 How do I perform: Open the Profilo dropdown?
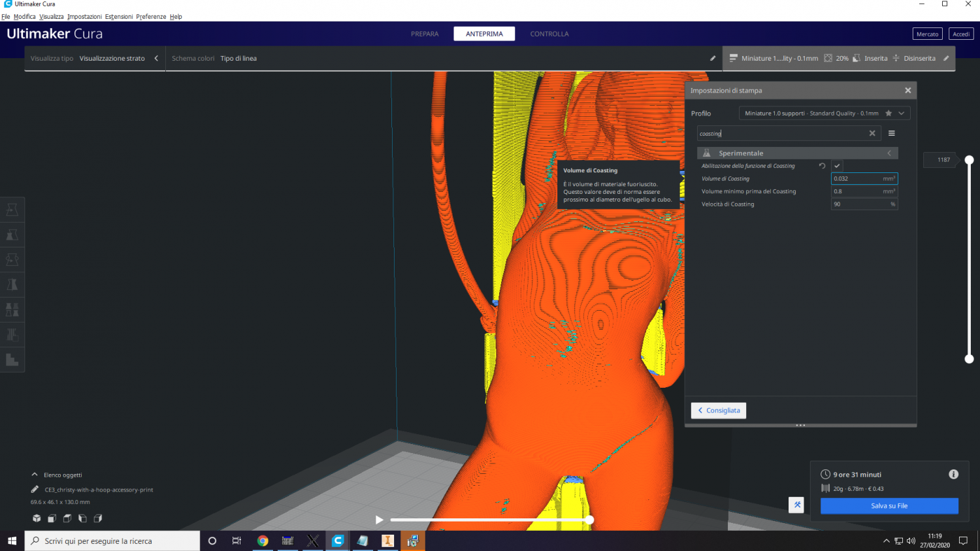(x=825, y=113)
